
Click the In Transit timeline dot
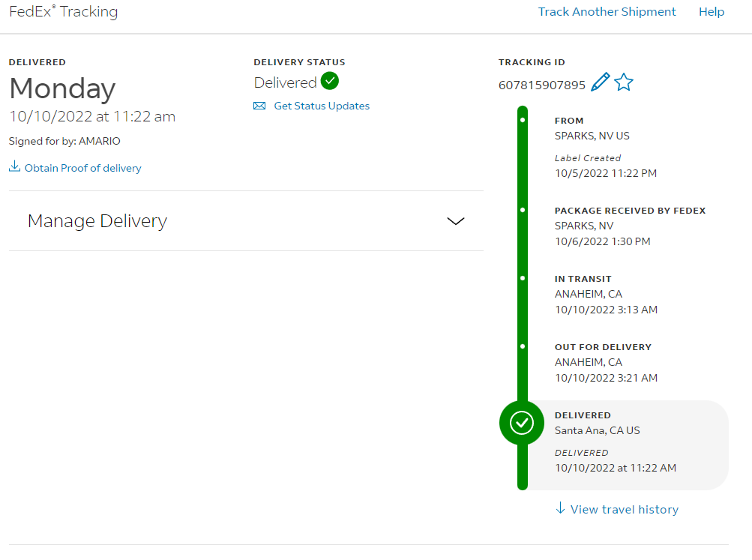coord(523,278)
